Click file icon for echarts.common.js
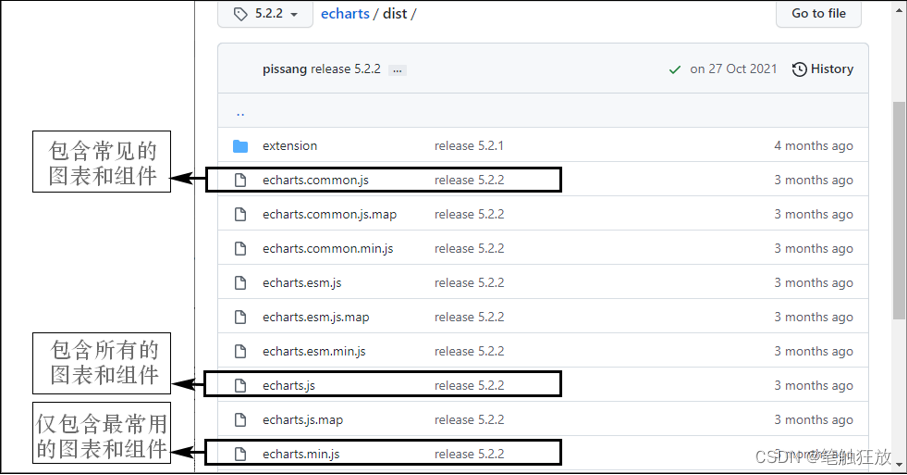The width and height of the screenshot is (907, 475). [x=240, y=180]
